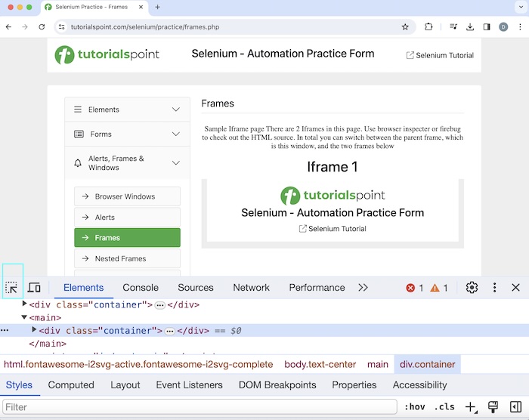
Task: Bookmark this page with the star icon
Action: [x=405, y=26]
